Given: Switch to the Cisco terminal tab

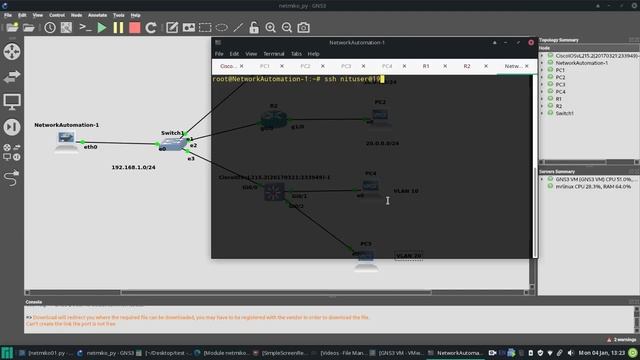Looking at the screenshot, I should pos(227,66).
